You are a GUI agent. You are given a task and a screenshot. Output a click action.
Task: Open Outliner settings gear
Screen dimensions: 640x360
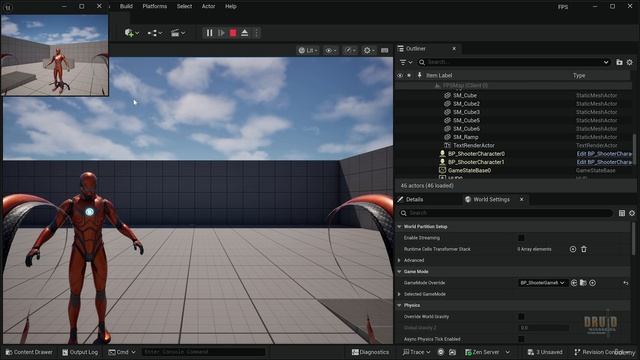[629, 62]
